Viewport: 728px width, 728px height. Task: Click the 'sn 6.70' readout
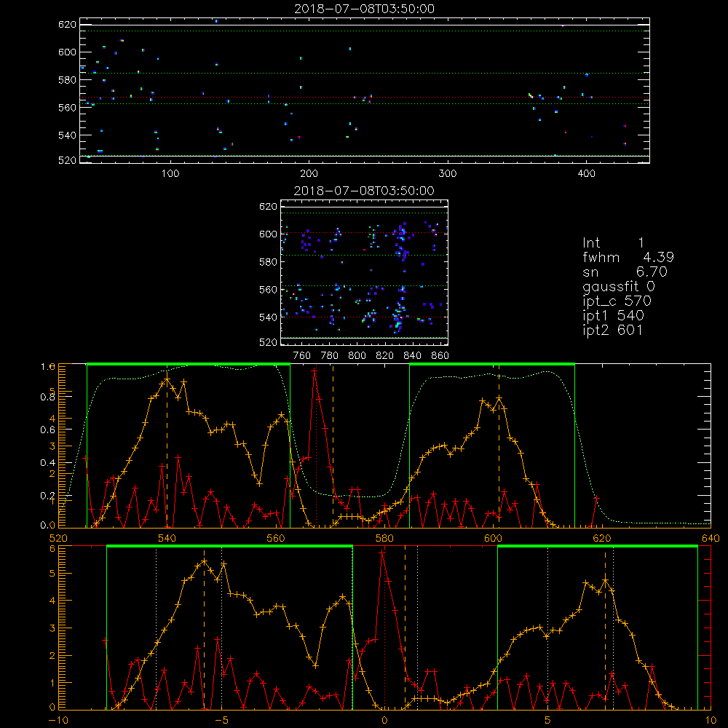[625, 272]
